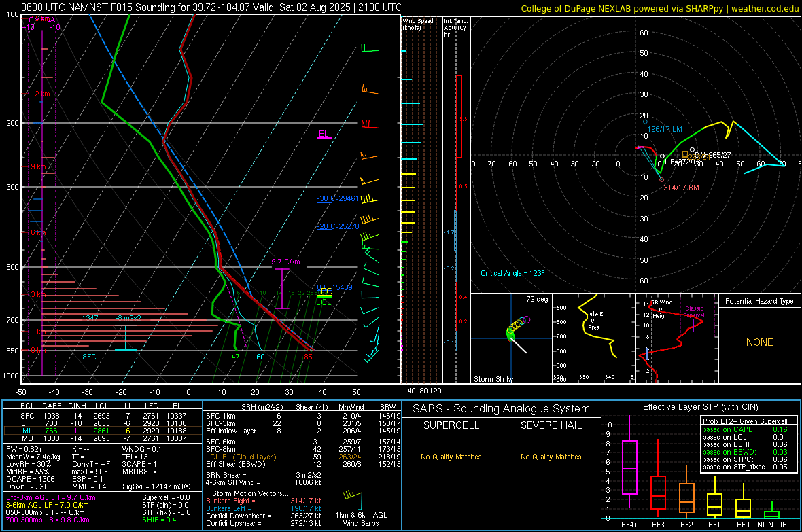This screenshot has width=802, height=532.
Task: Click the Eff Inflow Layer row
Action: coord(302,431)
